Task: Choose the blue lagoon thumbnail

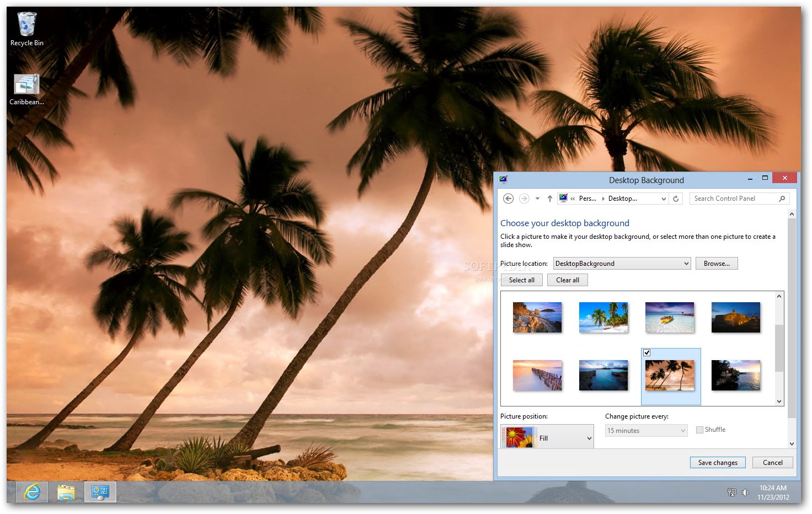Action: point(603,376)
